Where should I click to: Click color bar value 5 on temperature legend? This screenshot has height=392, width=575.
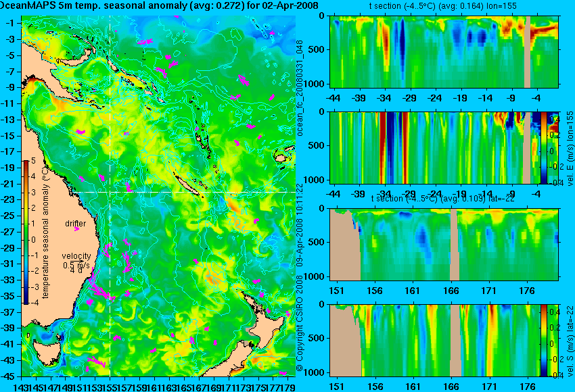click(33, 160)
